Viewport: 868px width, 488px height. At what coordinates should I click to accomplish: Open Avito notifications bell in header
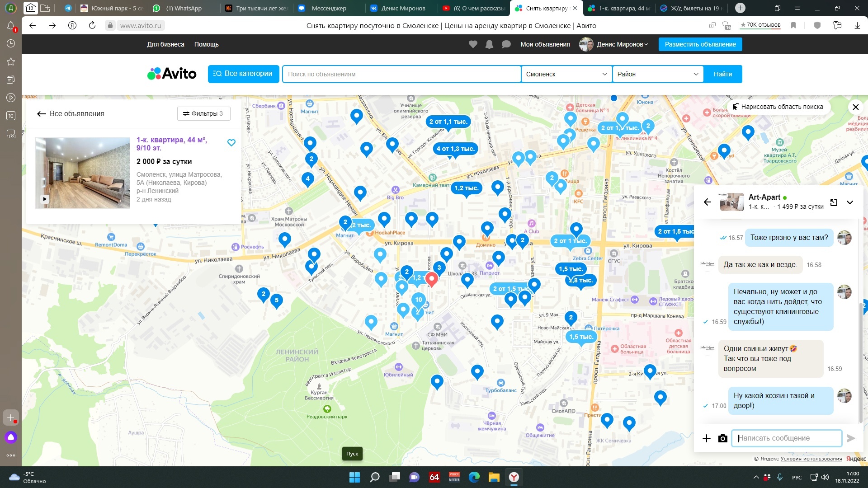[x=489, y=44]
